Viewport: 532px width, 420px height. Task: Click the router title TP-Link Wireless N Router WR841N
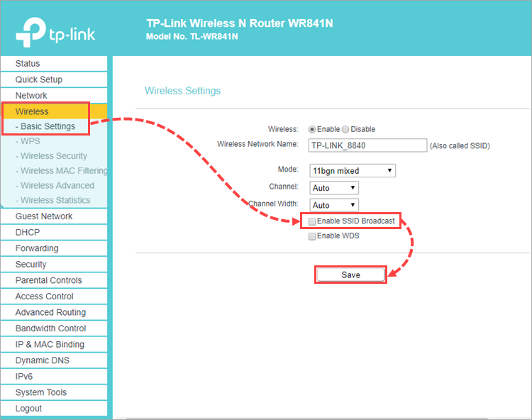pos(240,23)
